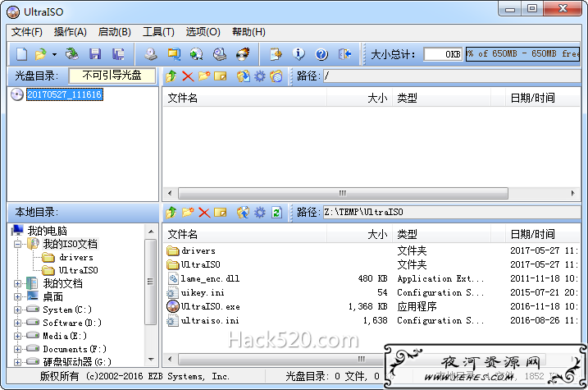
Task: Click red X delete in local directory toolbar
Action: pyautogui.click(x=204, y=213)
